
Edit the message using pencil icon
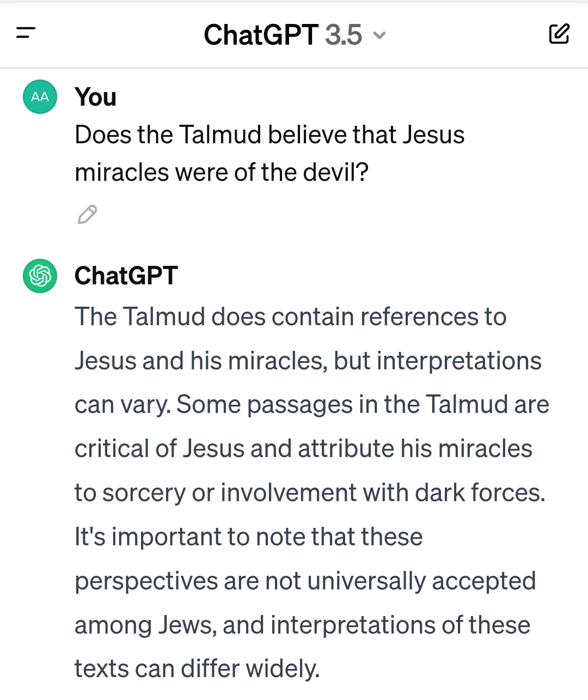87,215
